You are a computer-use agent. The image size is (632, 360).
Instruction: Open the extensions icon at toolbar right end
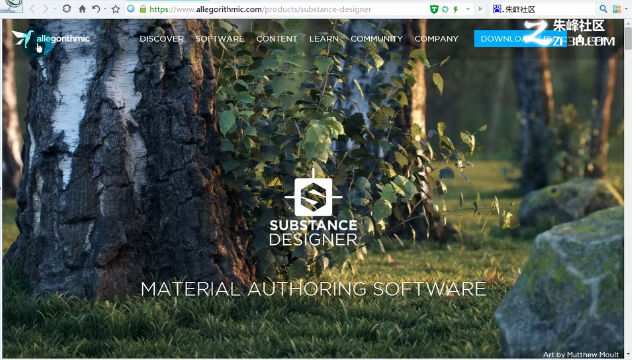(617, 9)
